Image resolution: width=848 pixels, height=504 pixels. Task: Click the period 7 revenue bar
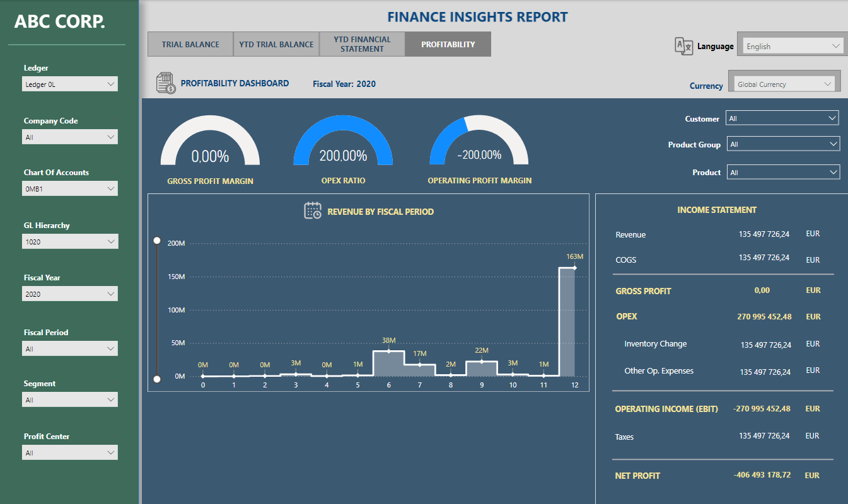pos(420,370)
